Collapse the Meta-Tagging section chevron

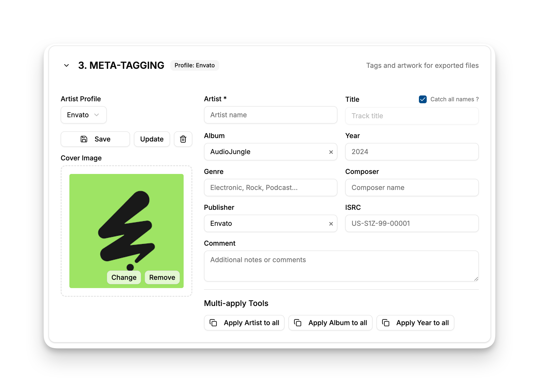click(66, 65)
